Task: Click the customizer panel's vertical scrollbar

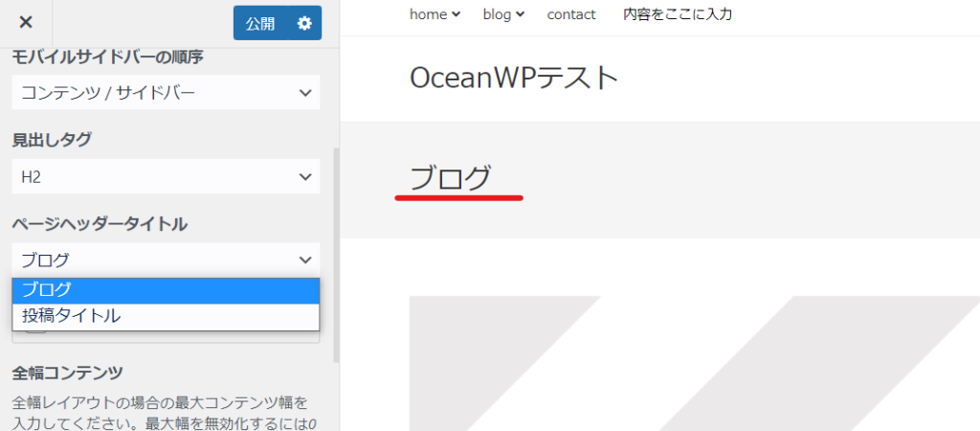Action: coord(336,255)
